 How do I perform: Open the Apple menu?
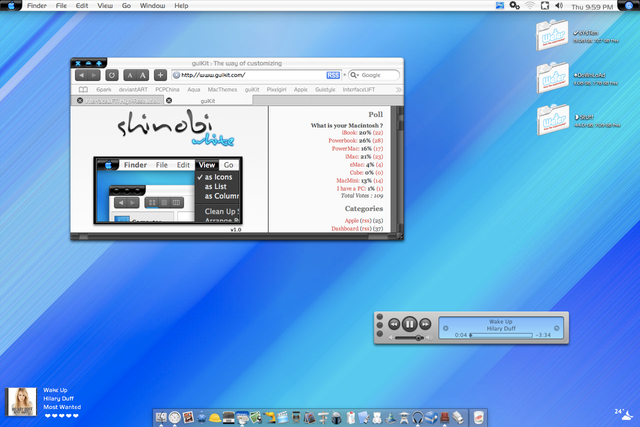[11, 5]
